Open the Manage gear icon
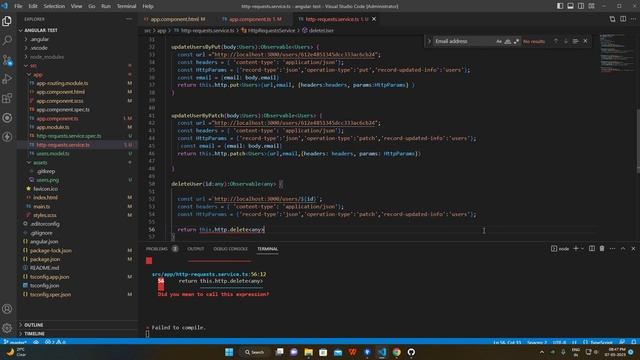Viewport: 640px width, 360px height. tap(7, 327)
